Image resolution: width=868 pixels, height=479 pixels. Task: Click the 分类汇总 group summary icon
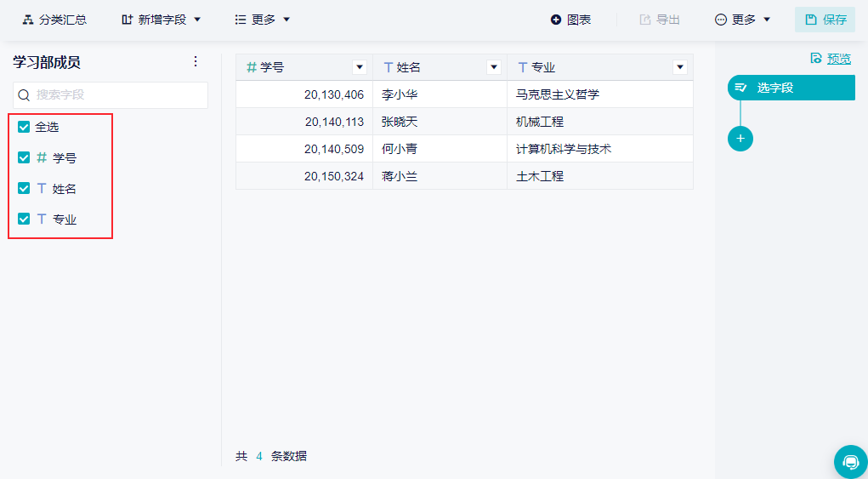28,20
